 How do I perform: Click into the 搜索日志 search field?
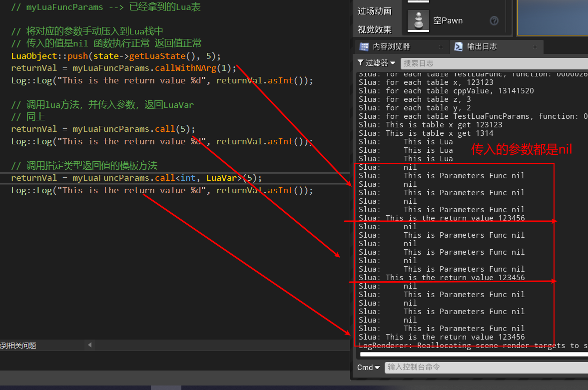475,63
